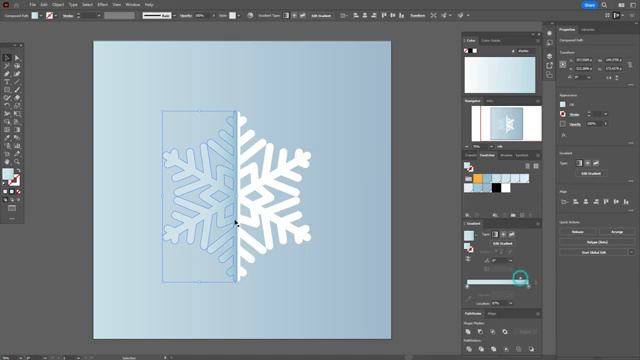Open the search icon beside Share
The height and width of the screenshot is (360, 640).
[x=604, y=5]
